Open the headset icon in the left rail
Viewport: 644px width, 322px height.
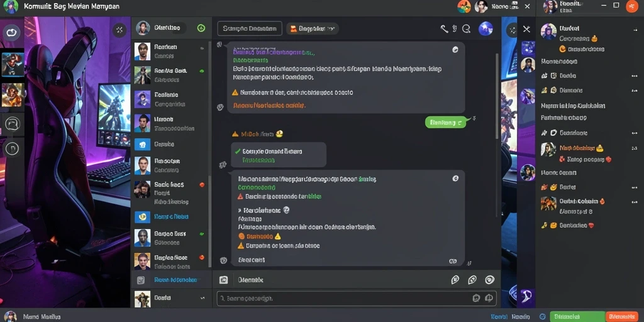[x=13, y=123]
